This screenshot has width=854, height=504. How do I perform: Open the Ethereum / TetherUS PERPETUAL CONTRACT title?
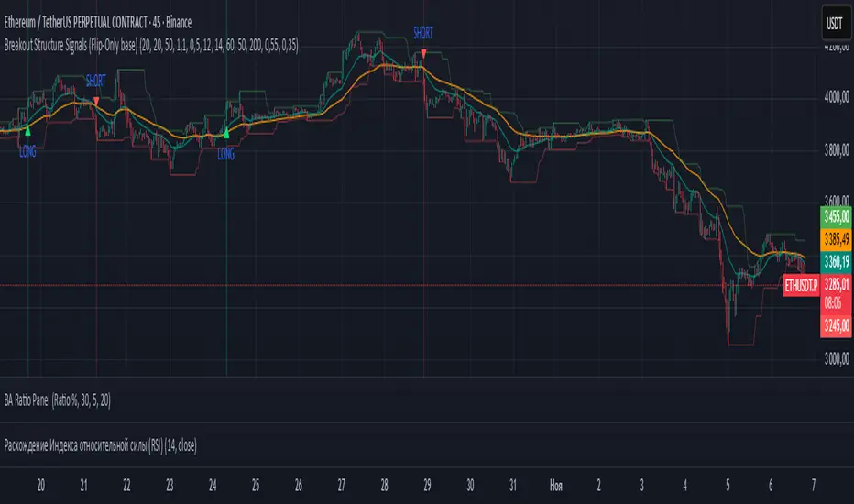(x=98, y=22)
